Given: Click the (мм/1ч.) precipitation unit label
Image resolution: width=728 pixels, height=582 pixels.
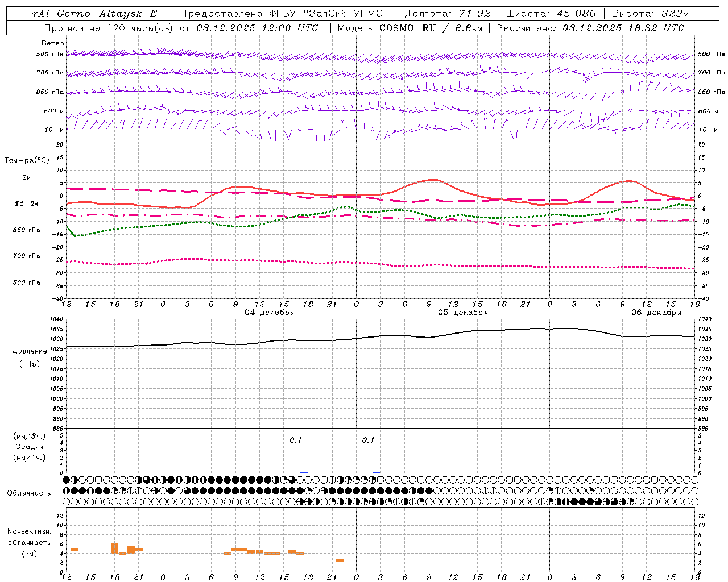Looking at the screenshot, I should point(29,458).
